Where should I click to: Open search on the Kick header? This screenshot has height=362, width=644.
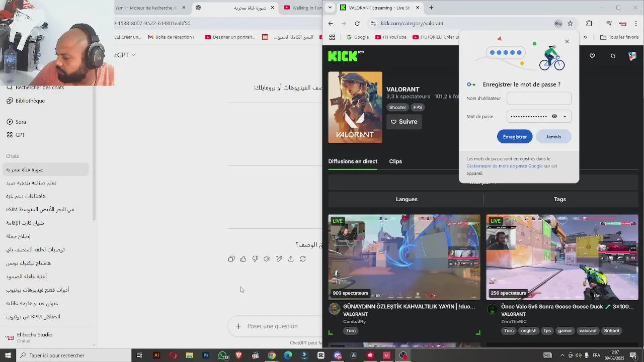613,56
